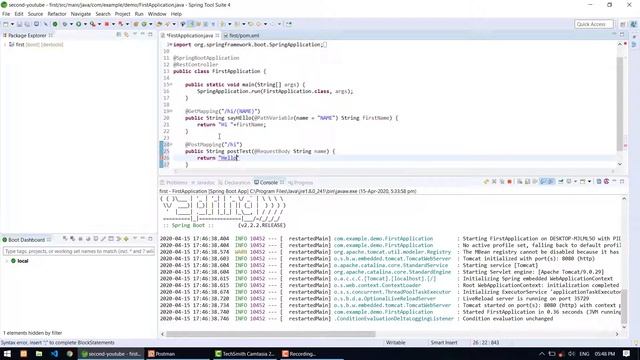Click the Console horizontal scrollbar
This screenshot has width=640, height=360.
pos(271,334)
